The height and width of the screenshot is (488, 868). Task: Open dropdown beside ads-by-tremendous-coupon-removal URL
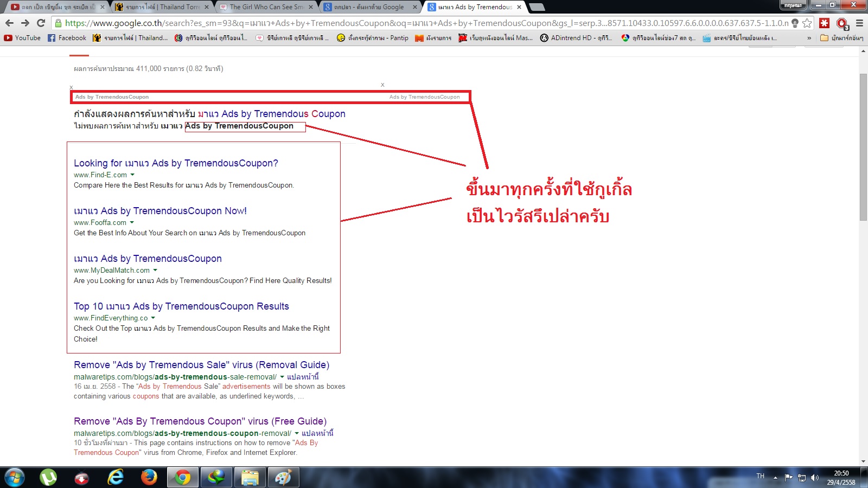[x=297, y=433]
